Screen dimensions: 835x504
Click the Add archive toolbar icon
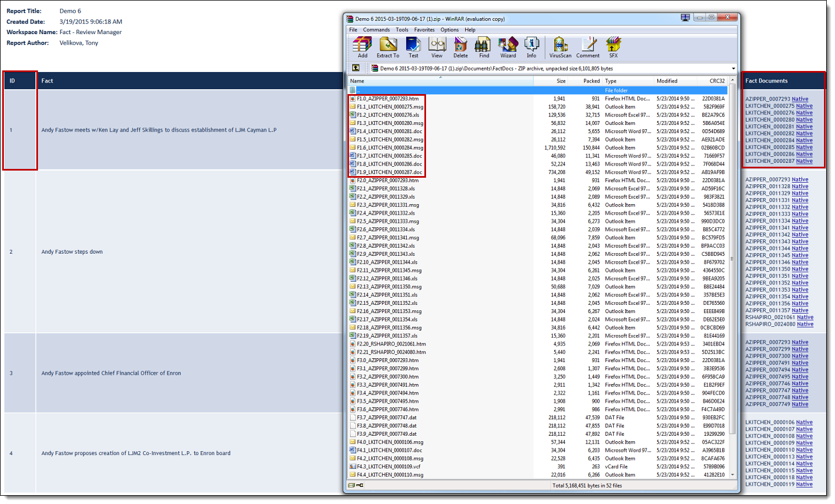click(362, 47)
